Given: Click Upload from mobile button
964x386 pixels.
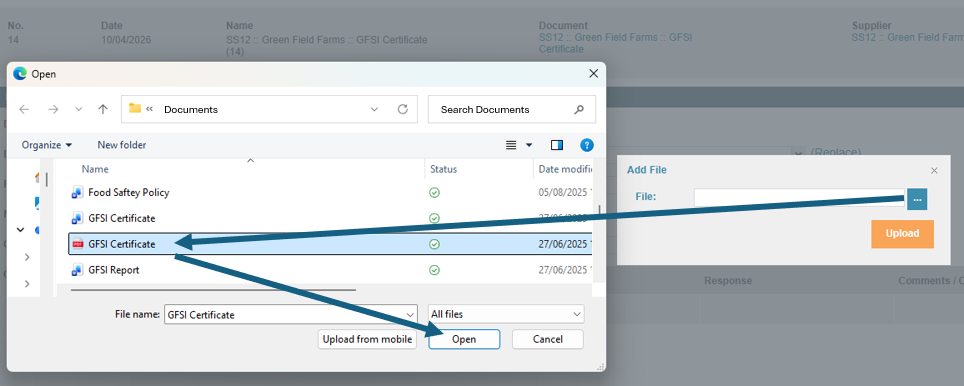Looking at the screenshot, I should (x=367, y=339).
